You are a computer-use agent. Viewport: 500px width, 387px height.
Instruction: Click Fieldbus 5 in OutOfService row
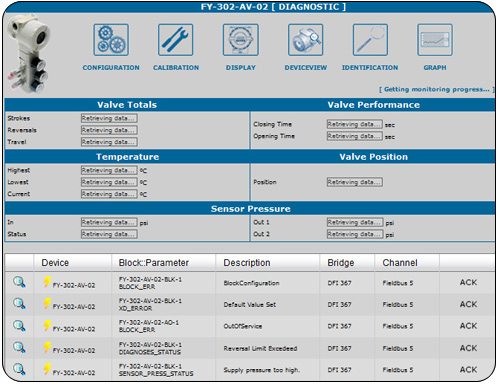click(398, 326)
